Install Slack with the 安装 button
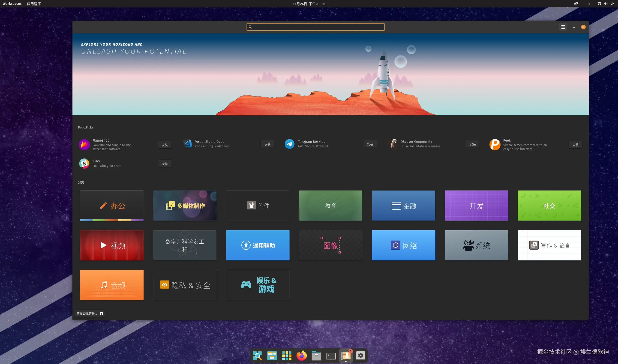The width and height of the screenshot is (618, 364). point(165,164)
